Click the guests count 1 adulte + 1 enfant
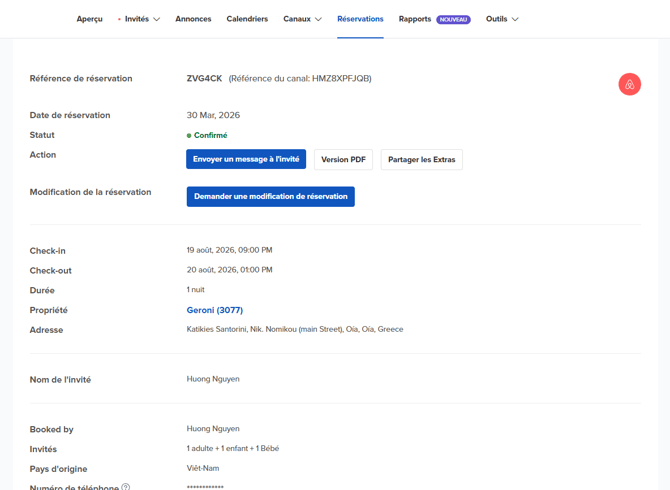The width and height of the screenshot is (670, 490). (233, 448)
